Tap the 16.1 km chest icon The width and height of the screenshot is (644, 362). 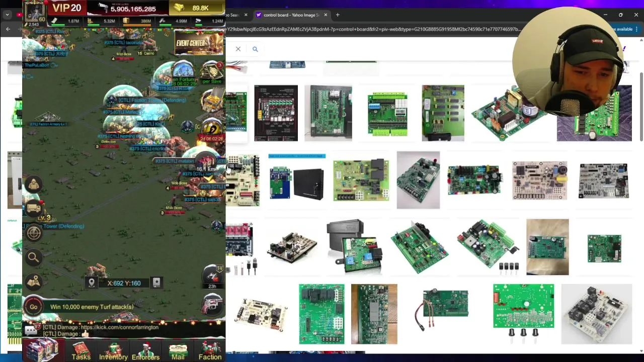pyautogui.click(x=206, y=163)
